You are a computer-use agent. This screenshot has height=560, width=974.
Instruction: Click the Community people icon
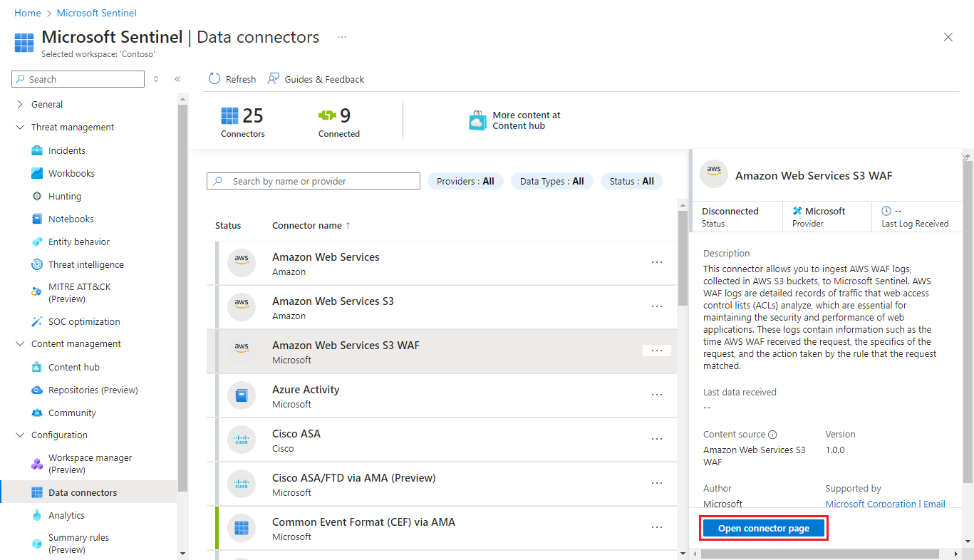point(37,413)
